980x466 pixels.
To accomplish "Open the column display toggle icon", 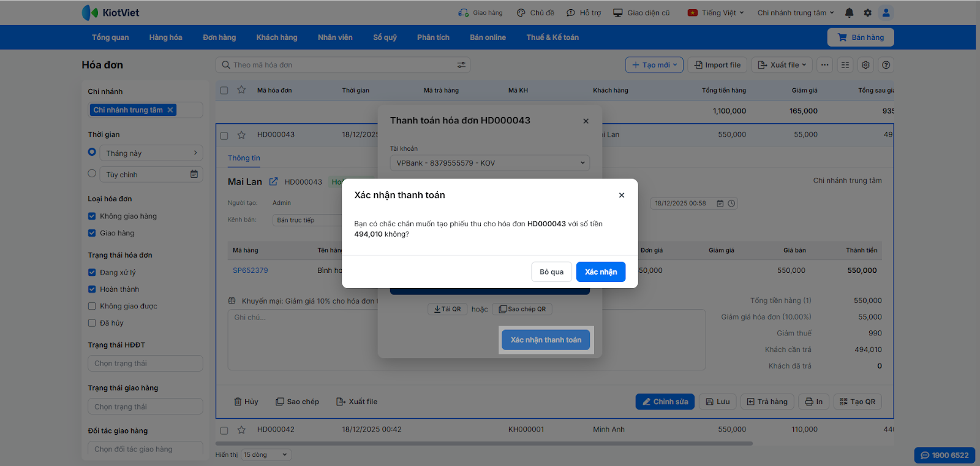I will (845, 65).
